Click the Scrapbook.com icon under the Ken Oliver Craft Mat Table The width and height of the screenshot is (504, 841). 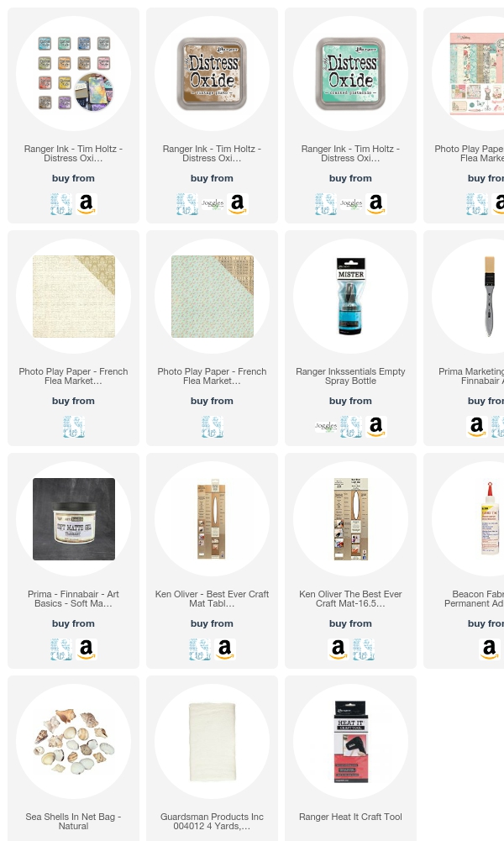[200, 649]
